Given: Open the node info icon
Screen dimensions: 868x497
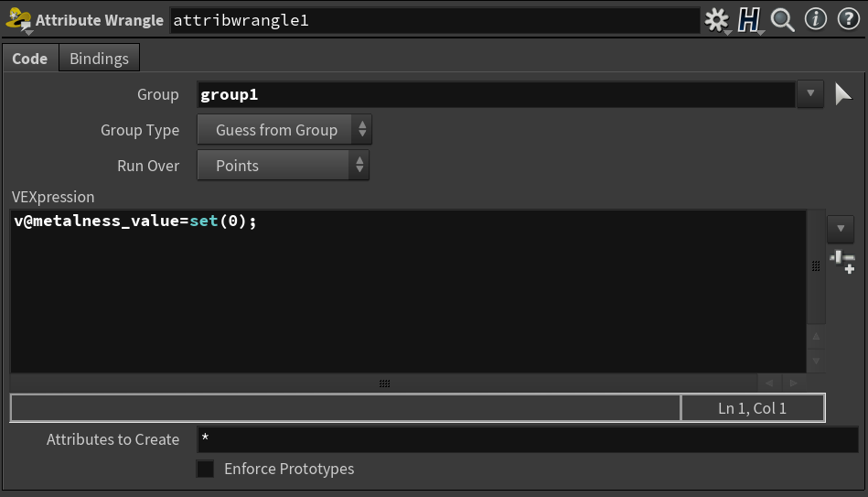Looking at the screenshot, I should [x=816, y=19].
